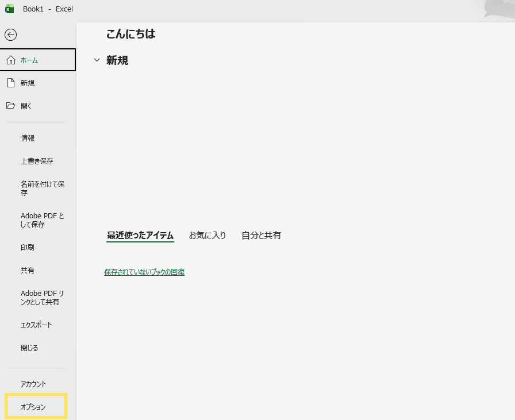This screenshot has width=515, height=420.
Task: Collapse the 新規 section chevron
Action: pos(97,60)
